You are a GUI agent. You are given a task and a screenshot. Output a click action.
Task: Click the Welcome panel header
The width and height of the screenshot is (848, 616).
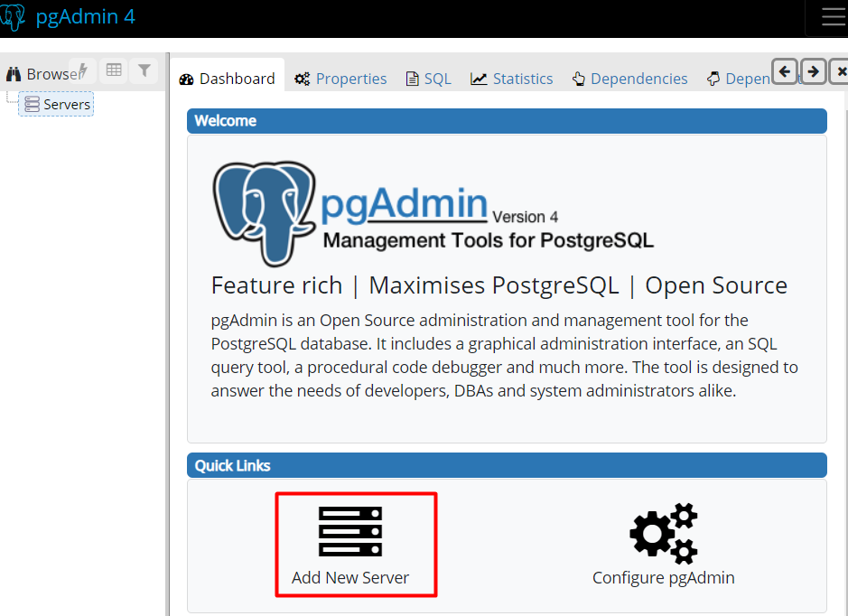(x=507, y=121)
